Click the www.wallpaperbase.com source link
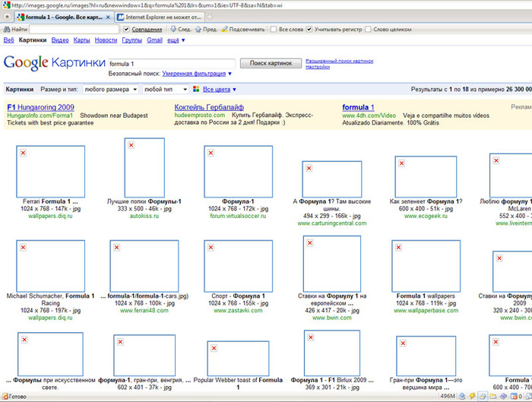The width and height of the screenshot is (532, 402). coord(426,310)
